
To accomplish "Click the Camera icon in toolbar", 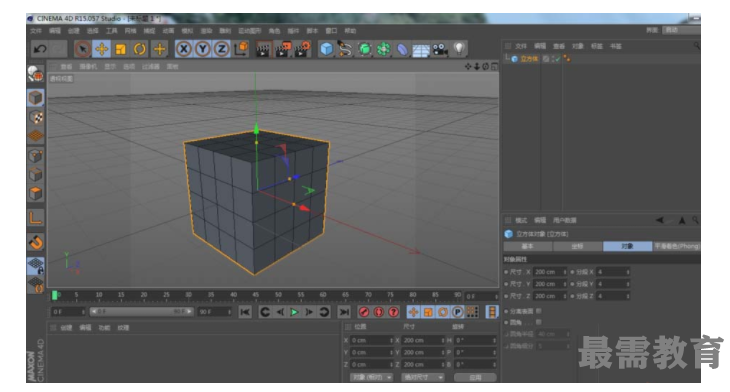I will (440, 49).
